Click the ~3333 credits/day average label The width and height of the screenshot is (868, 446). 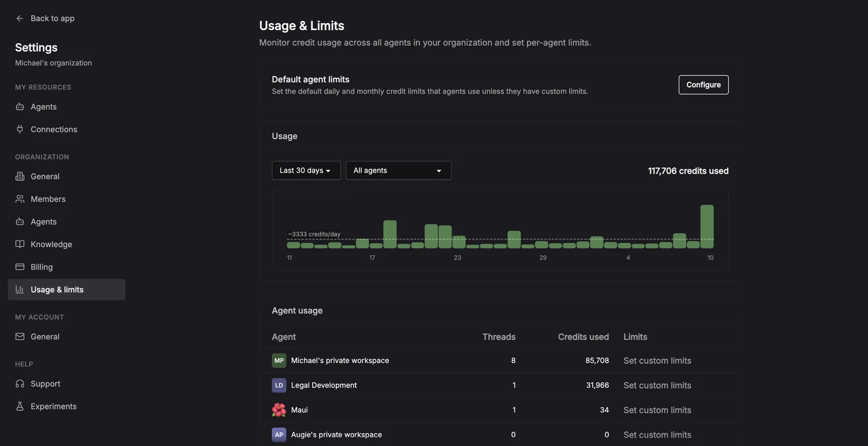coord(314,234)
